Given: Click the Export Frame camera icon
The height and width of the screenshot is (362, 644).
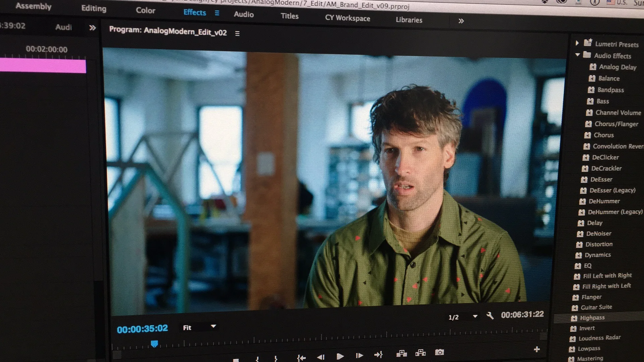Looking at the screenshot, I should point(439,352).
